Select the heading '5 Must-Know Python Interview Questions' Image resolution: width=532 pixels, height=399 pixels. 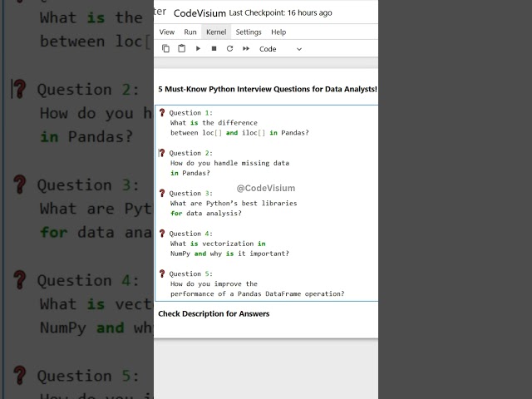[268, 89]
